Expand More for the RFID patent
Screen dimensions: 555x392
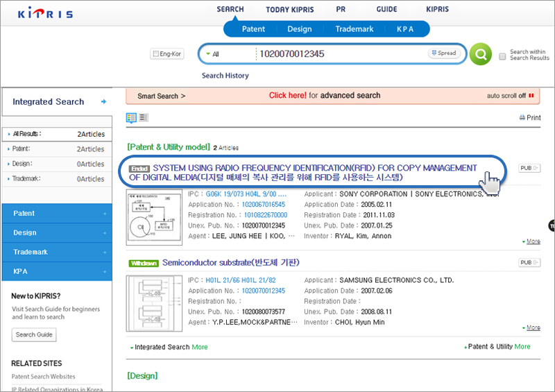coord(531,241)
